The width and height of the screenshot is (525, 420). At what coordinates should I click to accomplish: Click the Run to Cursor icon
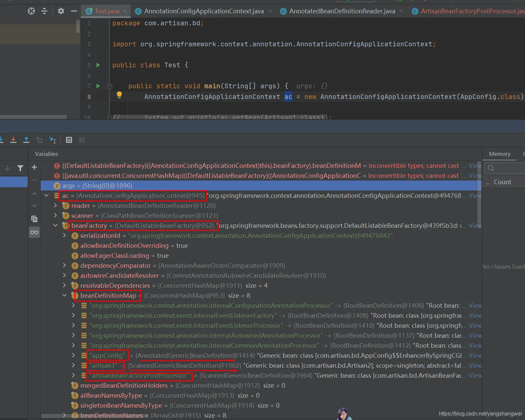pos(52,140)
